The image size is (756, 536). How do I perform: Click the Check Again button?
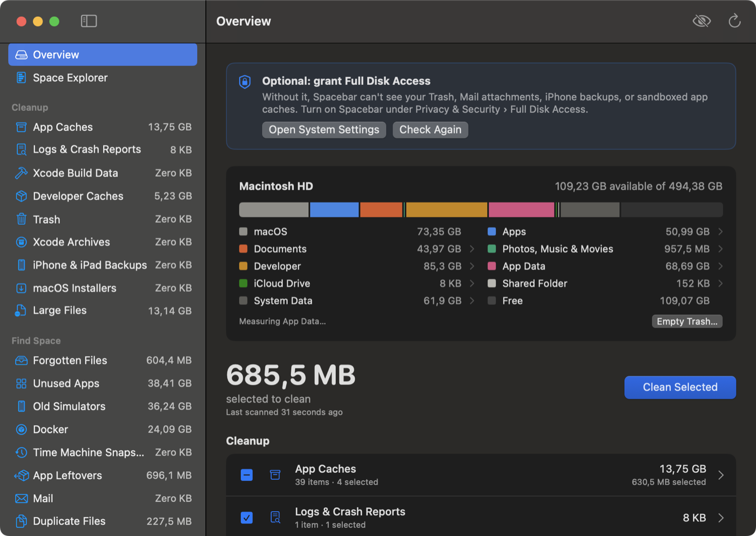[x=430, y=130]
